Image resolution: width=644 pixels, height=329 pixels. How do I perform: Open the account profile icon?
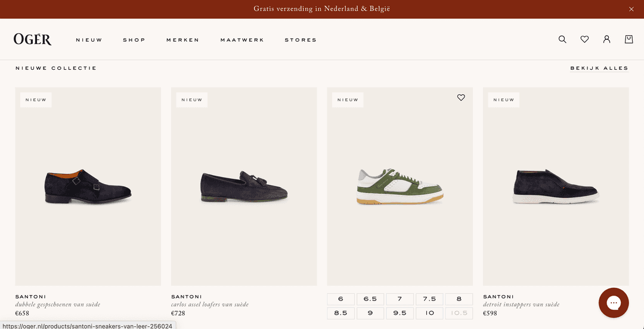coord(606,39)
